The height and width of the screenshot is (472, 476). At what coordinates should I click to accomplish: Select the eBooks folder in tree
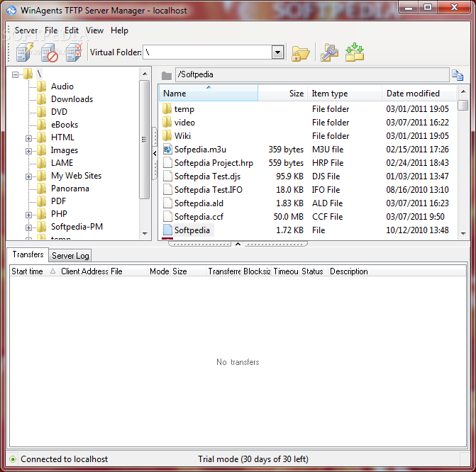click(65, 125)
